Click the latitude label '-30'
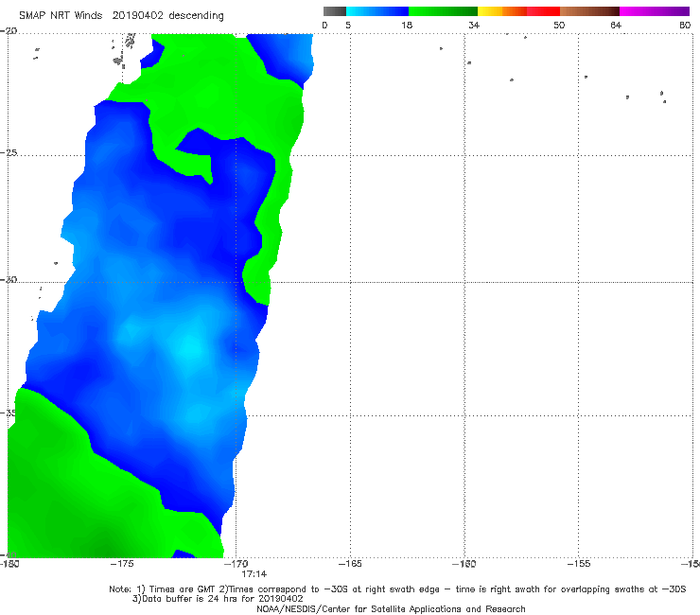 9,279
